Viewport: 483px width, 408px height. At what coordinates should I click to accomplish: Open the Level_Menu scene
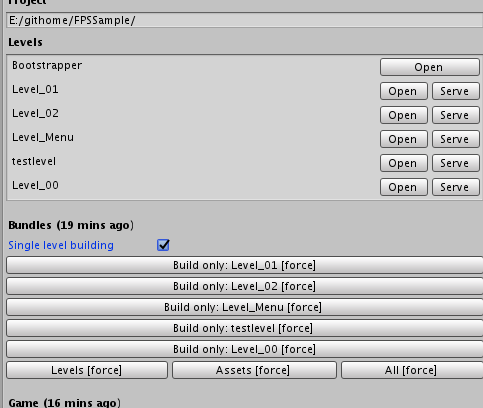click(404, 139)
